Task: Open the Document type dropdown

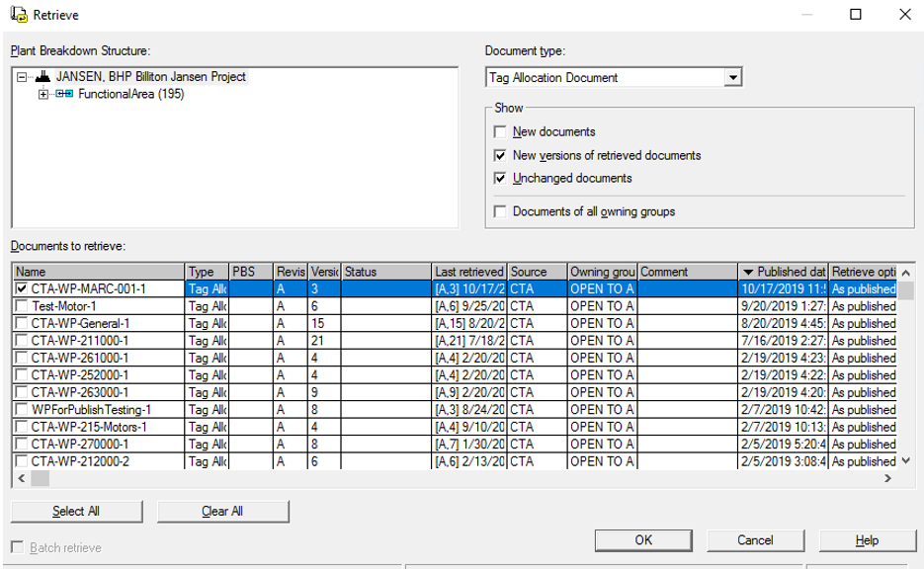Action: (x=732, y=78)
